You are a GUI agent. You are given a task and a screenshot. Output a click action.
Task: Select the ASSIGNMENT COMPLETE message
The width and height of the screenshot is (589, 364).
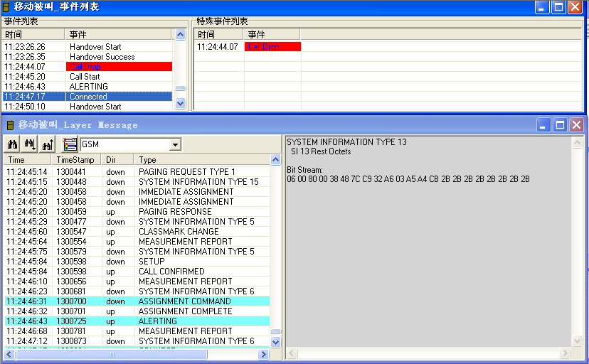[137, 311]
